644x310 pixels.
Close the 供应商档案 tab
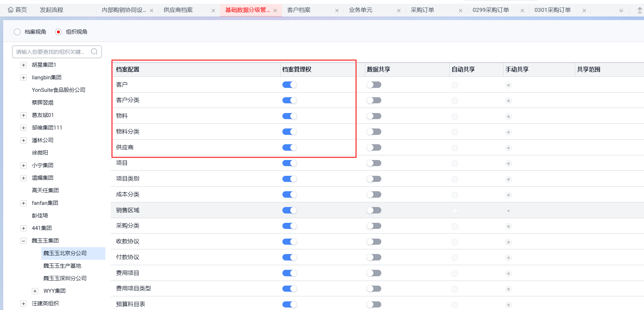coord(213,11)
